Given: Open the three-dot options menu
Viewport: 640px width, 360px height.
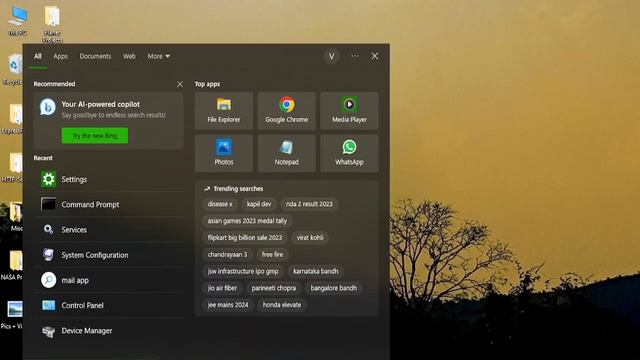Looking at the screenshot, I should pos(355,56).
